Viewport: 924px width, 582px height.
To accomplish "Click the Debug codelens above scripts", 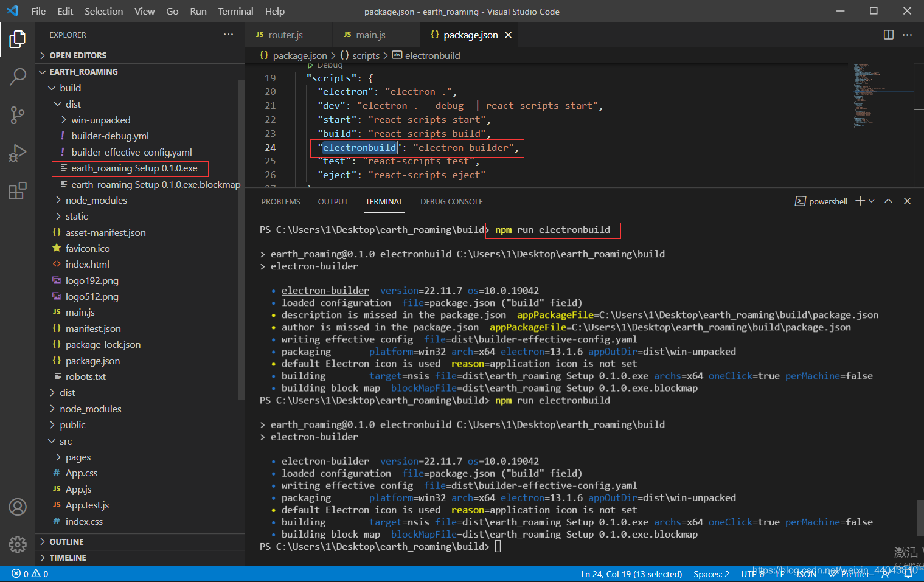I will 329,65.
